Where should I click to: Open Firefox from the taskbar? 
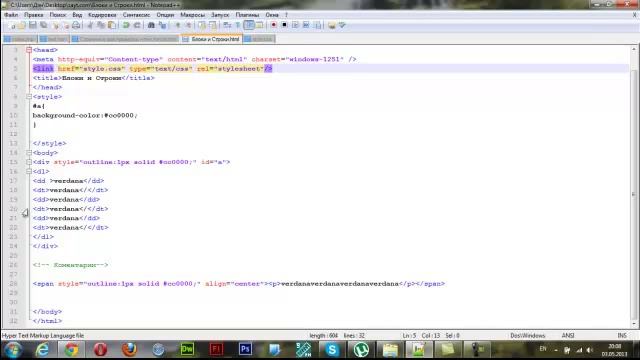click(129, 349)
